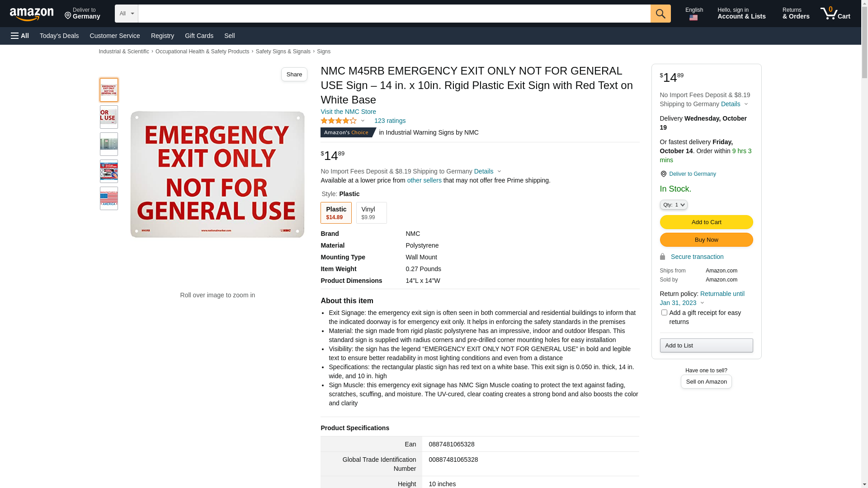Image resolution: width=868 pixels, height=488 pixels.
Task: Check the gift receipt checkbox
Action: 664,313
